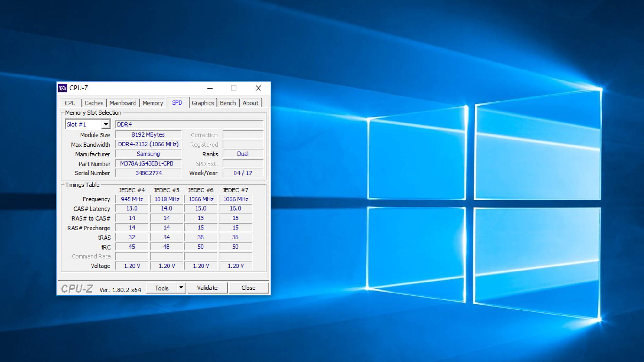Select the SPD tab

[x=177, y=102]
